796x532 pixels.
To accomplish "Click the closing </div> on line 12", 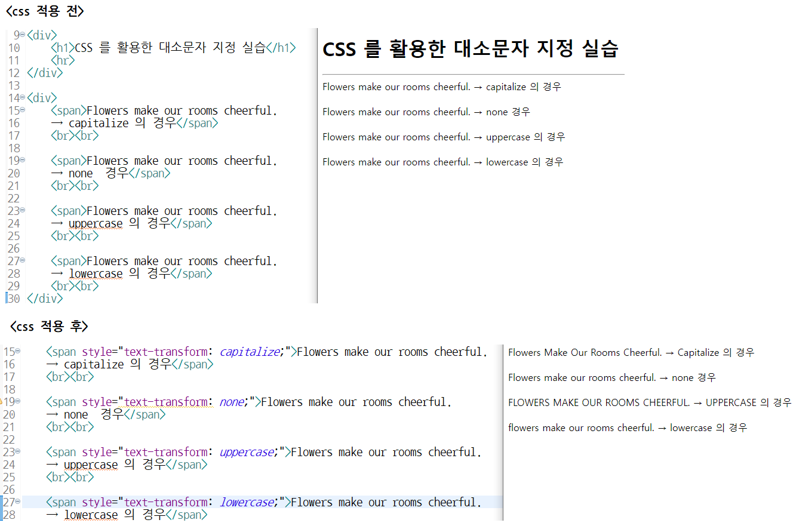I will pyautogui.click(x=45, y=73).
